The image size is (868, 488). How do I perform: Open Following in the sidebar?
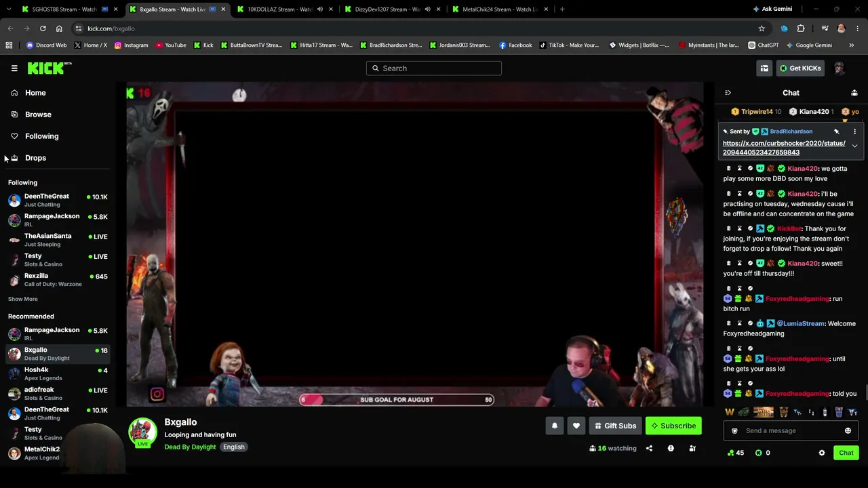pos(41,136)
